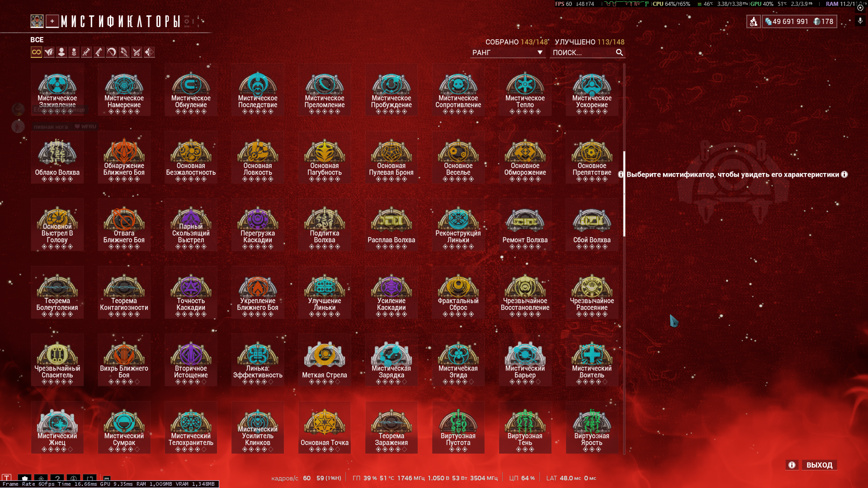Screen dimensions: 868x488
Task: Select the Мистическое Тепло arcane
Action: click(525, 89)
